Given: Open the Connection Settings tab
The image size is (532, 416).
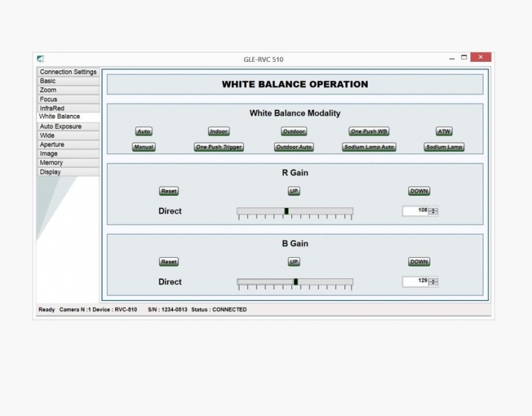Looking at the screenshot, I should click(x=68, y=72).
